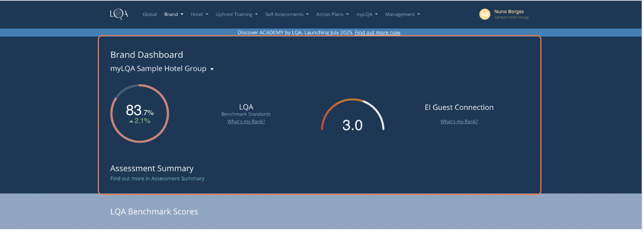Click the 'Find out more now' banner link

pos(377,32)
